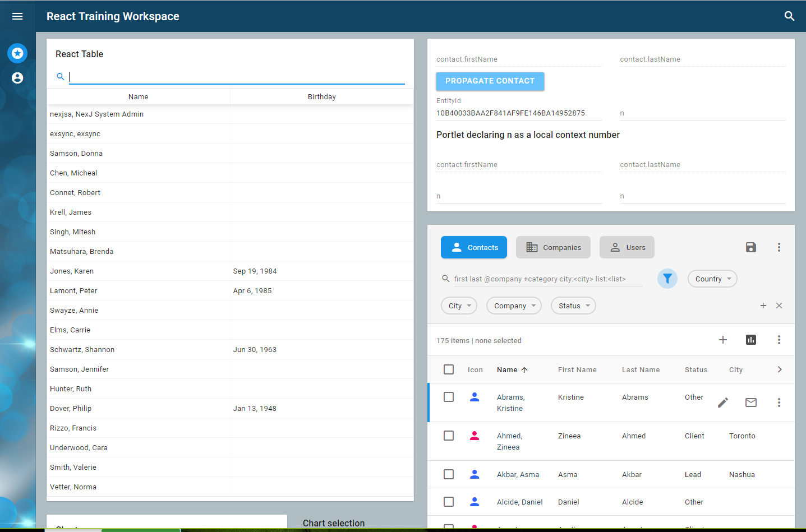The width and height of the screenshot is (806, 532).
Task: Open the Country filter dropdown
Action: [x=712, y=279]
